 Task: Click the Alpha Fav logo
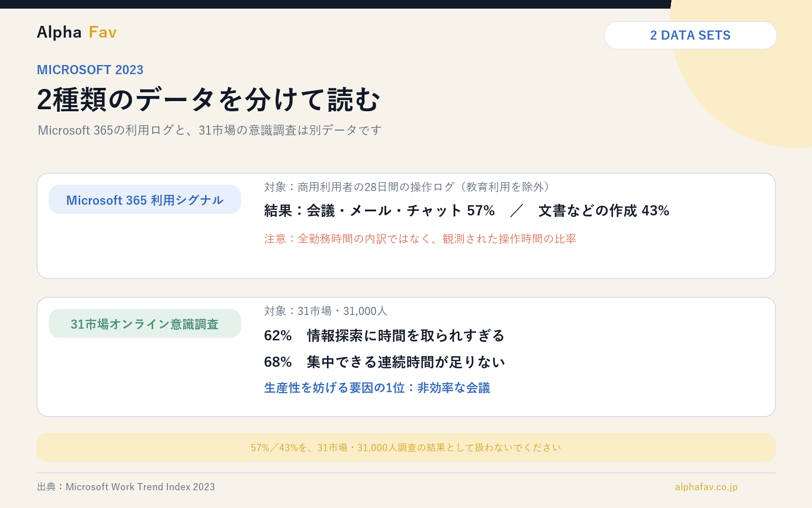click(x=77, y=33)
